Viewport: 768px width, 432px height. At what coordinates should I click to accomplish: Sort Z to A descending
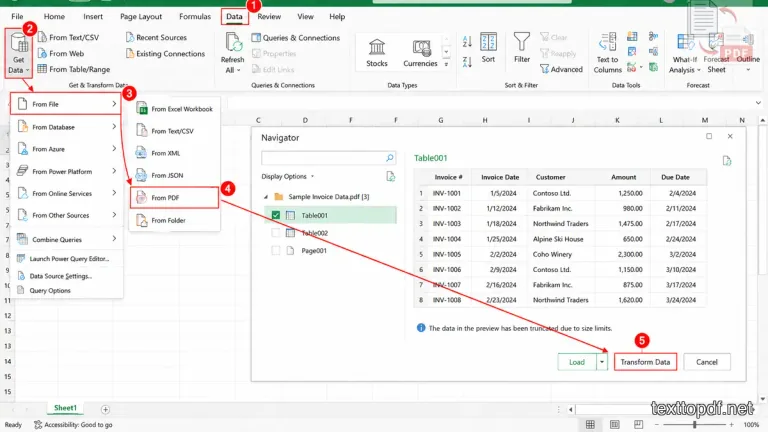tap(467, 62)
